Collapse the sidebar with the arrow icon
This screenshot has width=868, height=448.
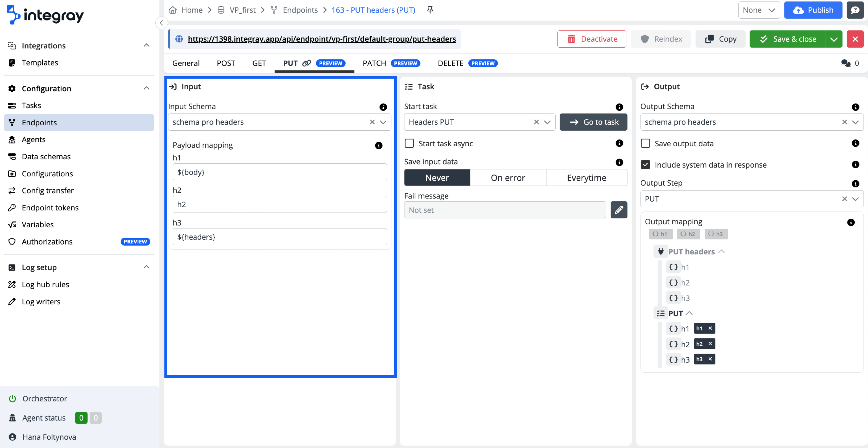tap(162, 23)
